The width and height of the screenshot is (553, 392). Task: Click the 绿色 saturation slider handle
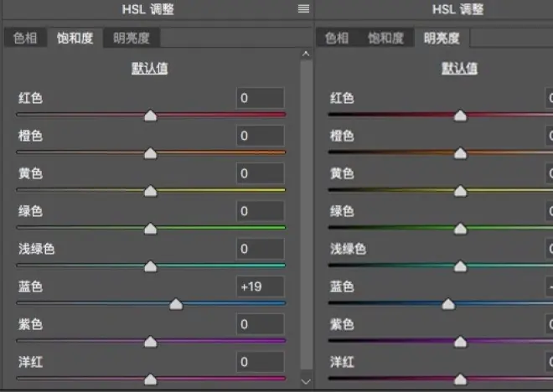click(x=151, y=229)
